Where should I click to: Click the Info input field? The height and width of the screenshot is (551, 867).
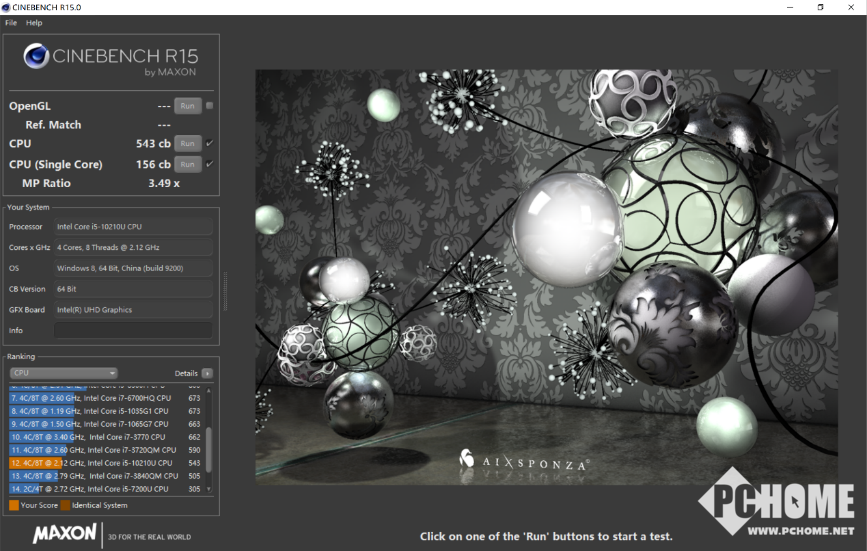click(x=133, y=330)
